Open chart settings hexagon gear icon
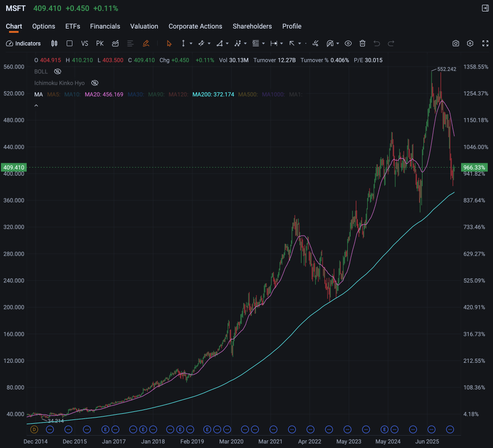Image resolution: width=493 pixels, height=448 pixels. point(470,43)
